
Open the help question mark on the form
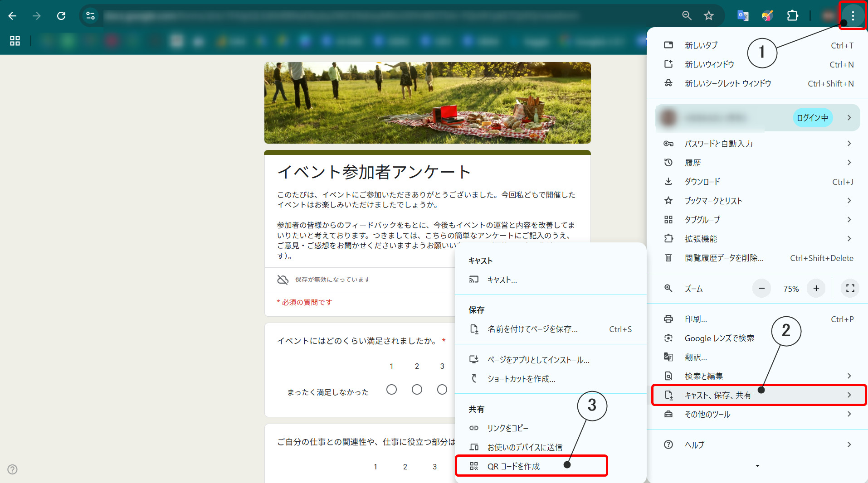coord(12,470)
